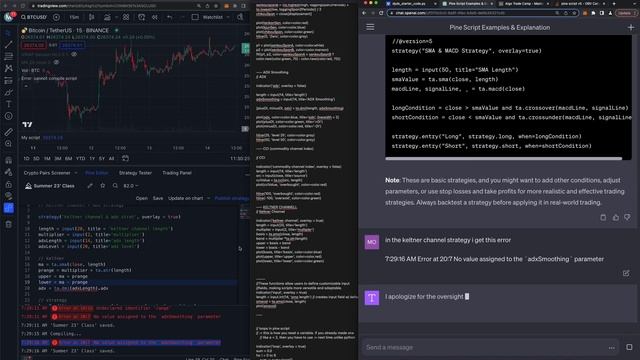The image size is (640, 360).
Task: Click the horizontal scrollbar under code block
Action: [504, 158]
